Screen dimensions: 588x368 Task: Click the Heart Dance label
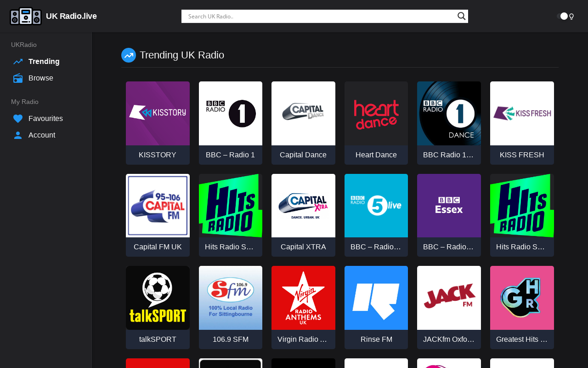pyautogui.click(x=376, y=155)
